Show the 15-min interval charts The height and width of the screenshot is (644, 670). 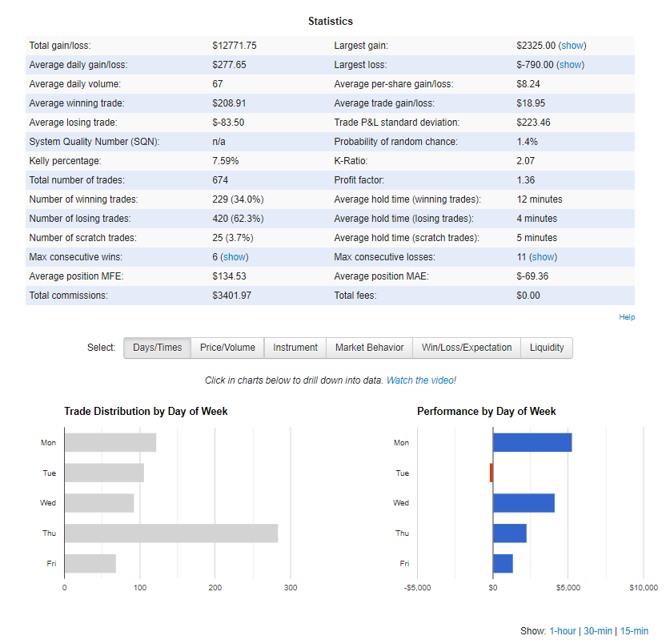pos(634,630)
